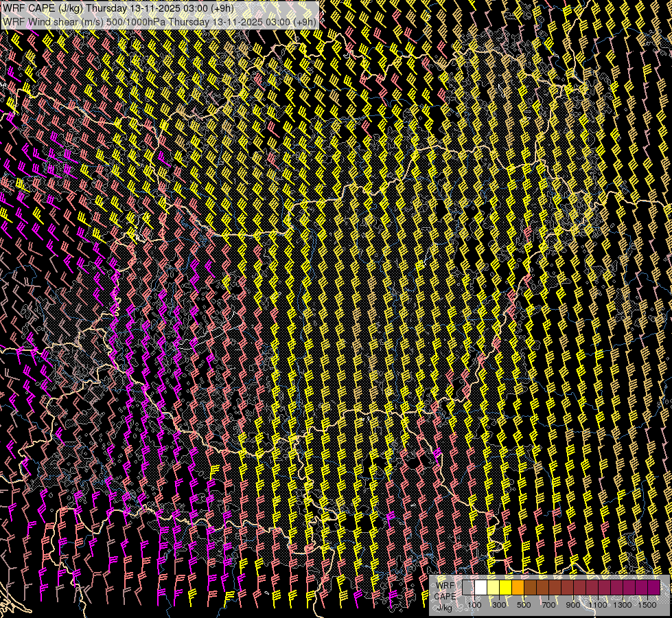
Task: Click first brown swatch right of orange
Action: (530, 587)
